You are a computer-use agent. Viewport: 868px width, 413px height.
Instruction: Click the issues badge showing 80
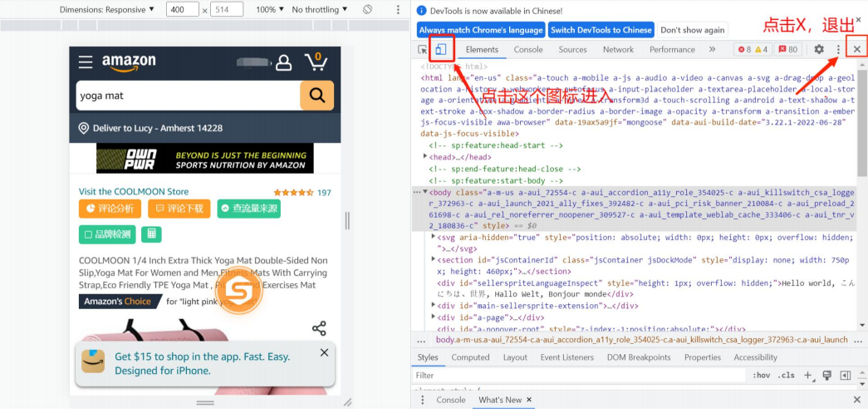pos(787,49)
